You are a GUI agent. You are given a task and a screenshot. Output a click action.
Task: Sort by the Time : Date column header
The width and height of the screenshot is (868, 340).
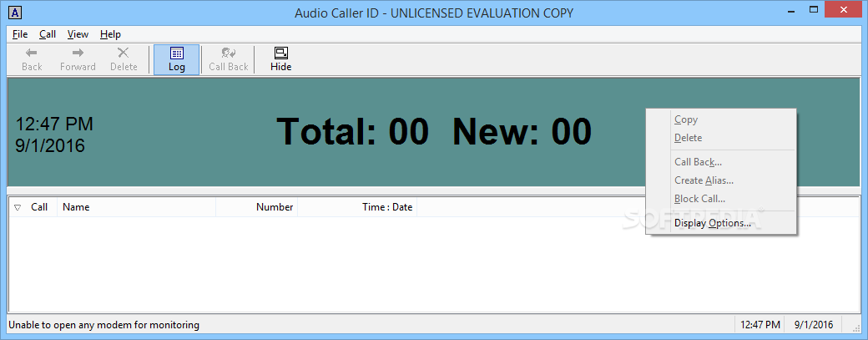point(357,207)
